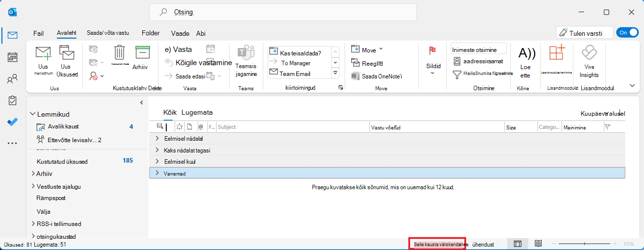The height and width of the screenshot is (250, 644).
Task: Show more apps via three-dots icon
Action: [x=13, y=143]
